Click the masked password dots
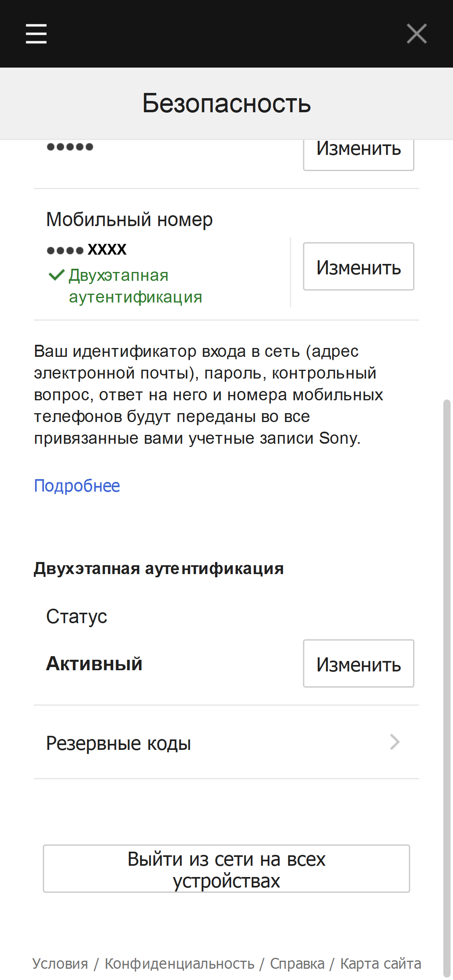453x980 pixels. 70,147
